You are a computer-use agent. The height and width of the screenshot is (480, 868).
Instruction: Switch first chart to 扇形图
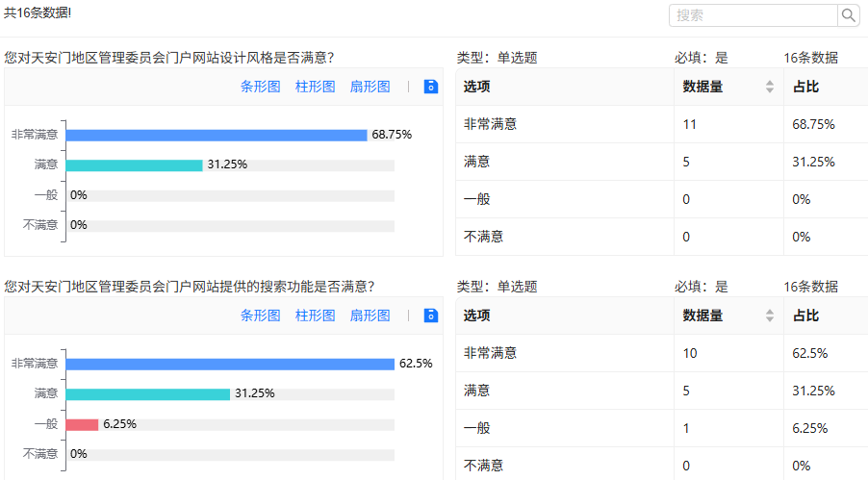click(x=370, y=87)
